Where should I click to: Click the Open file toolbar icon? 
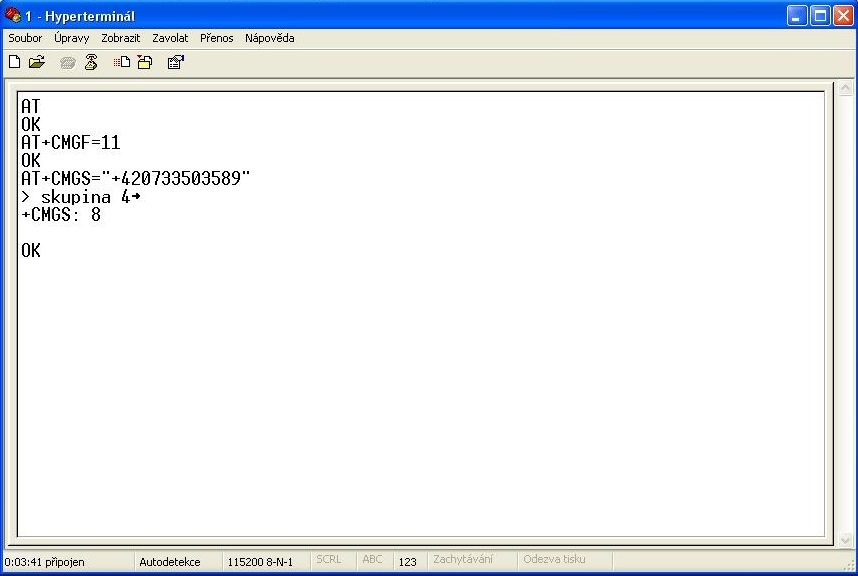coord(37,62)
